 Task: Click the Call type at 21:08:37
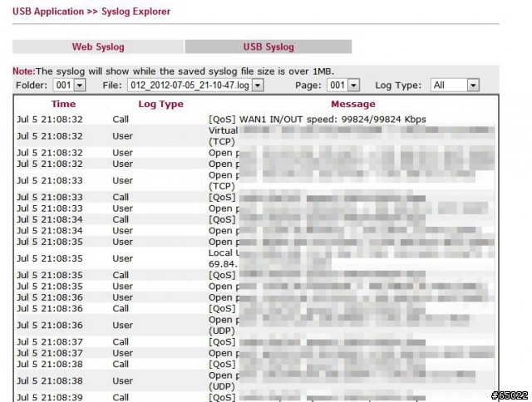tap(121, 342)
